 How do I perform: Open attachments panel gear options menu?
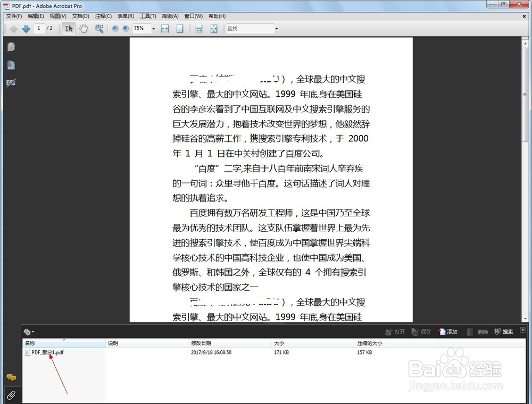(x=29, y=332)
